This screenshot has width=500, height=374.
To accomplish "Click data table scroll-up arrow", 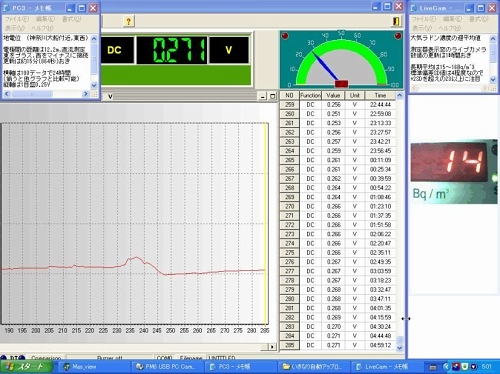I will (x=400, y=96).
